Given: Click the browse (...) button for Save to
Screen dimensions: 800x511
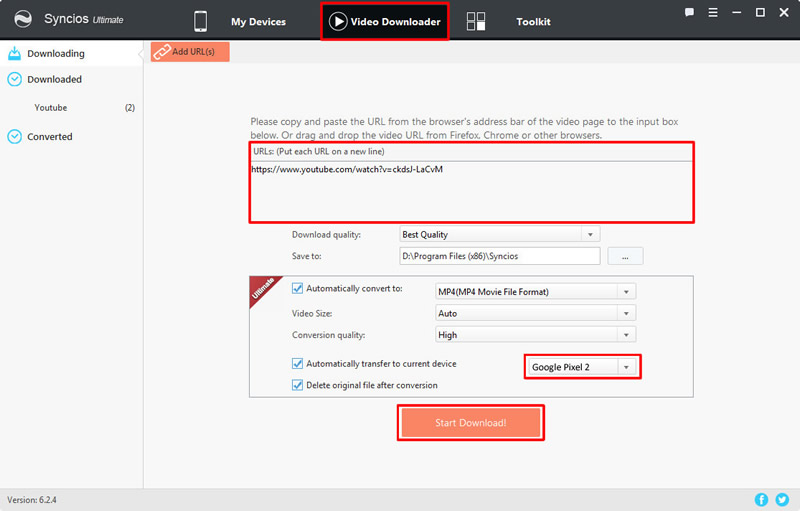Looking at the screenshot, I should point(625,256).
